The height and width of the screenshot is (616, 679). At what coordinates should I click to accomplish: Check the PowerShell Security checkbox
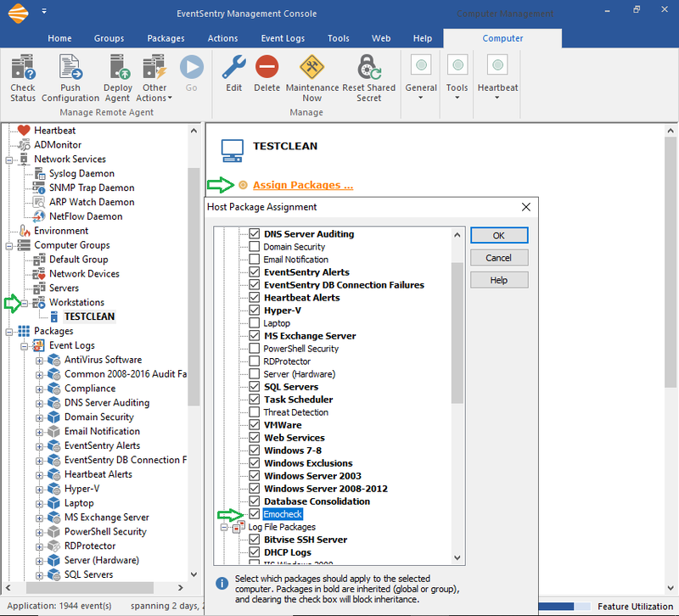point(255,349)
